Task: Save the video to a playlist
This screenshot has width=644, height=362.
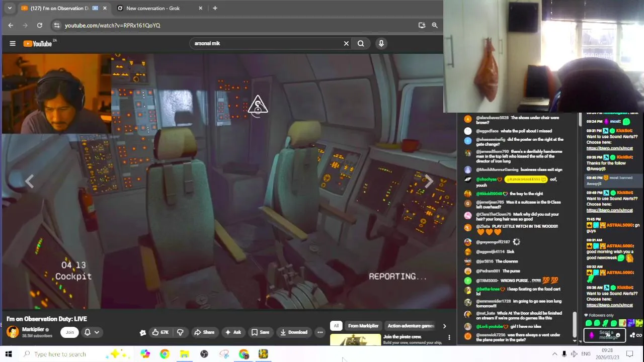Action: 261,332
